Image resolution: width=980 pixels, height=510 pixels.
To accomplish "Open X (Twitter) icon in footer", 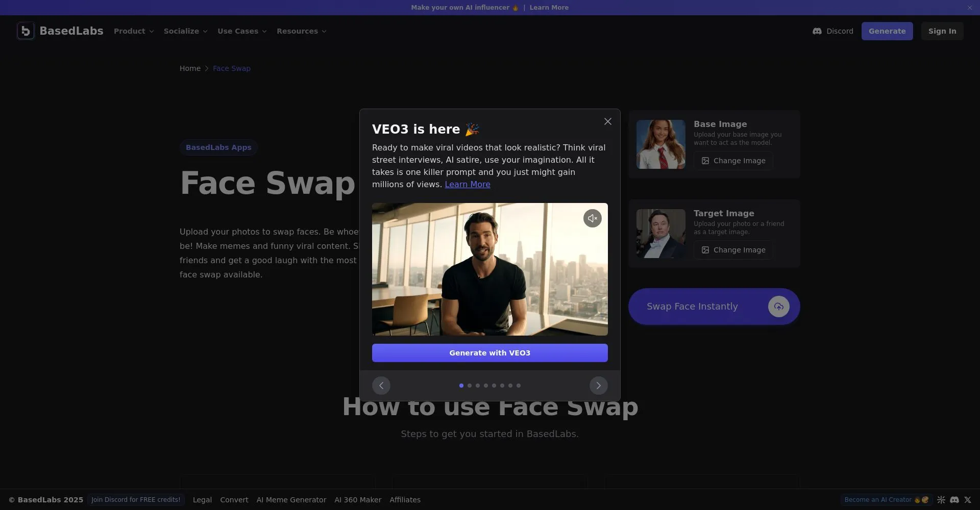I will 967,500.
